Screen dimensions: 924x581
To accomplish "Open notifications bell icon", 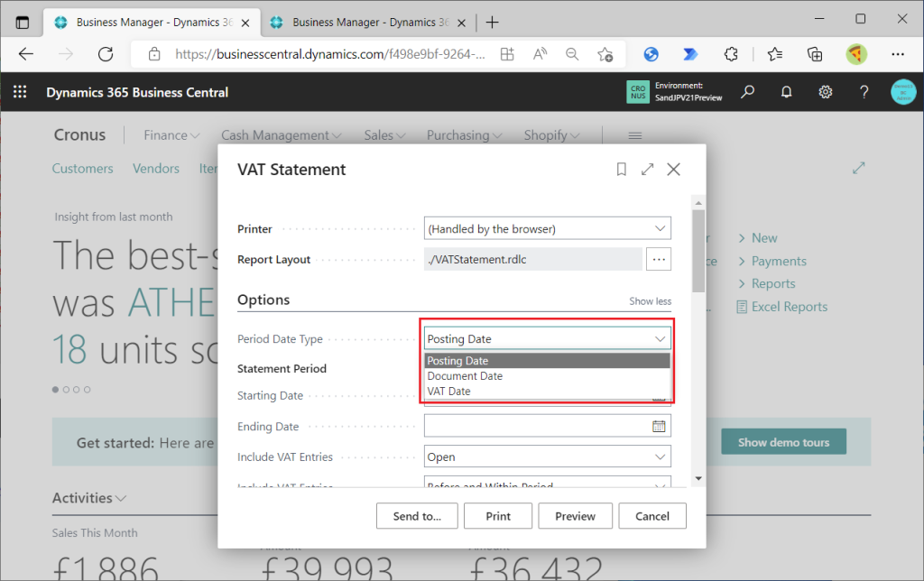I will 786,92.
